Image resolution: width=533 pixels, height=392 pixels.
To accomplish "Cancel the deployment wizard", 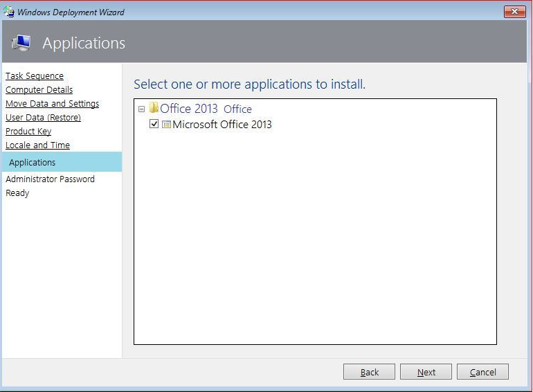I will click(x=482, y=372).
